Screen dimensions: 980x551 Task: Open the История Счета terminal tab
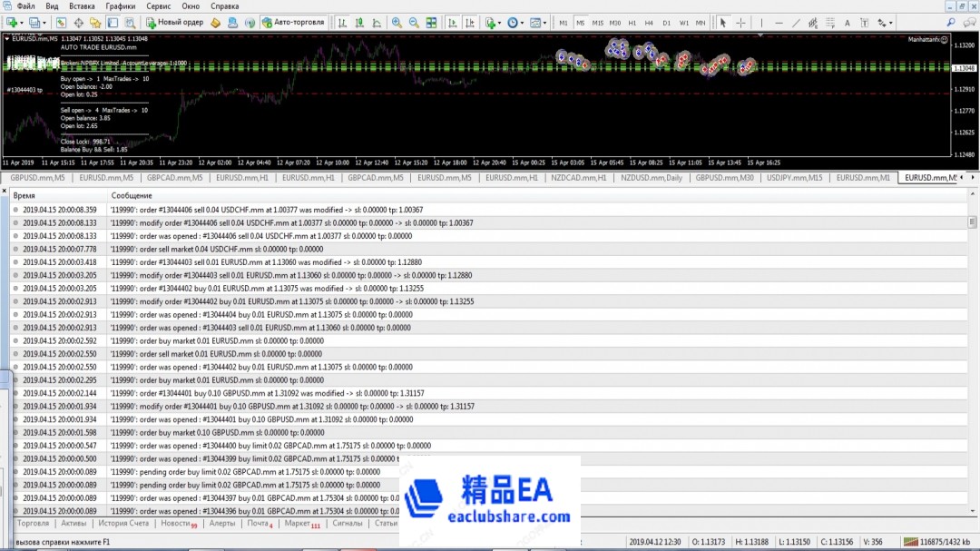(x=123, y=524)
